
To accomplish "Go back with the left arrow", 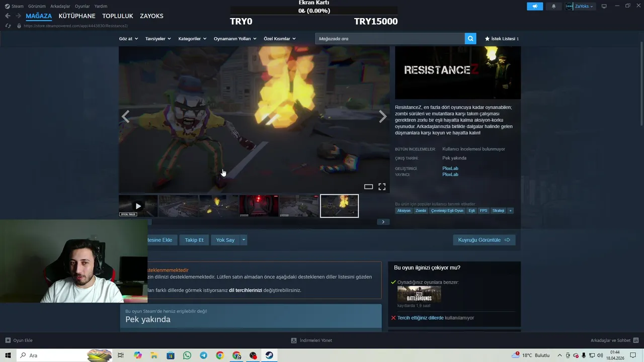I will [8, 16].
